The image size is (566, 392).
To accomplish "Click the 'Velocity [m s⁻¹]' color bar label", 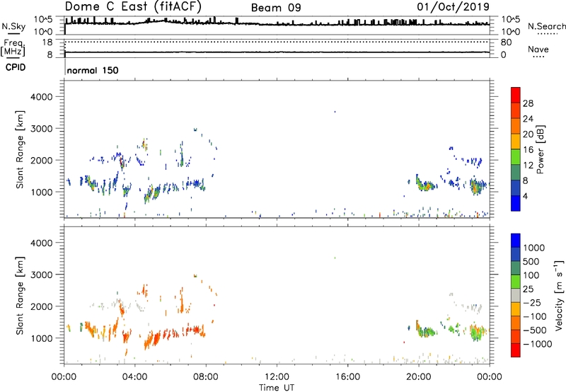I will pos(559,295).
